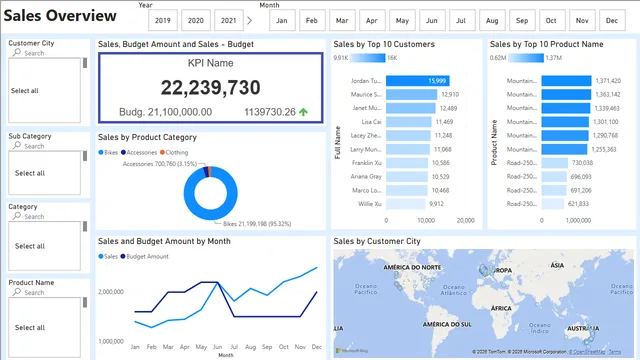Screen dimensions: 640x360
Task: Filter by the Dec month button
Action: pyautogui.click(x=612, y=20)
